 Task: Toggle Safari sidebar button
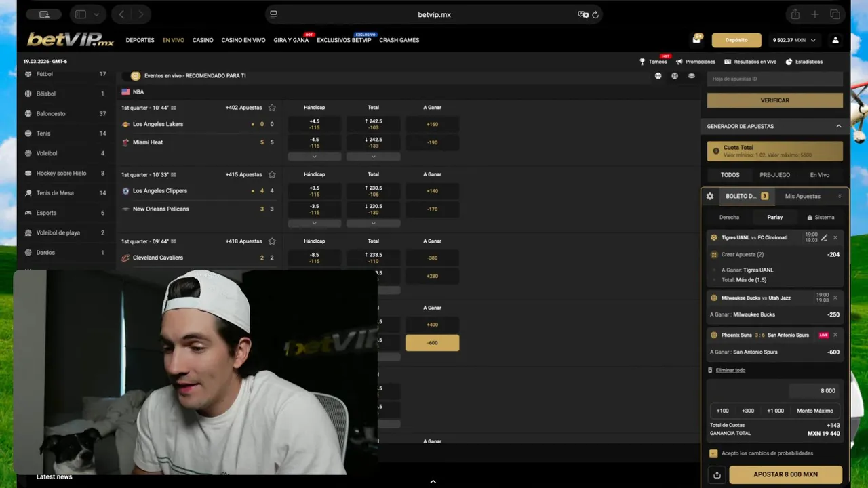pos(81,14)
